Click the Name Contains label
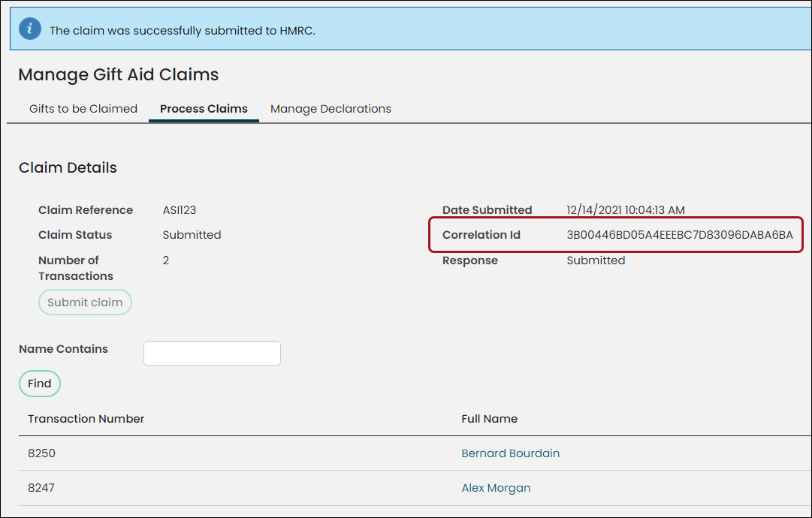Image resolution: width=812 pixels, height=518 pixels. tap(63, 349)
